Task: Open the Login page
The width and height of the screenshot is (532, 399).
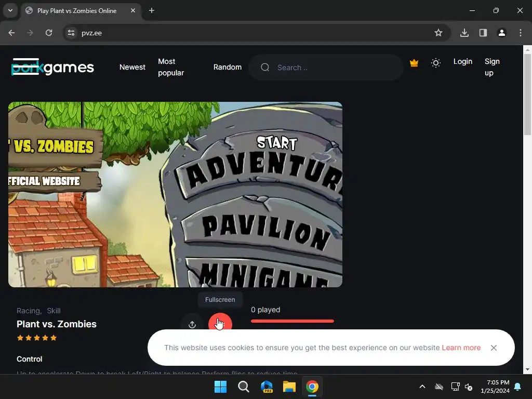Action: (463, 61)
